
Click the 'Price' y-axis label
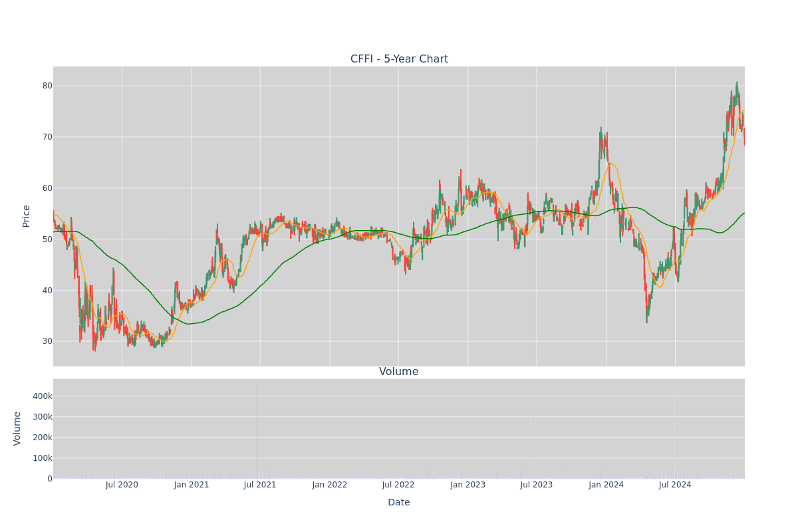[27, 216]
